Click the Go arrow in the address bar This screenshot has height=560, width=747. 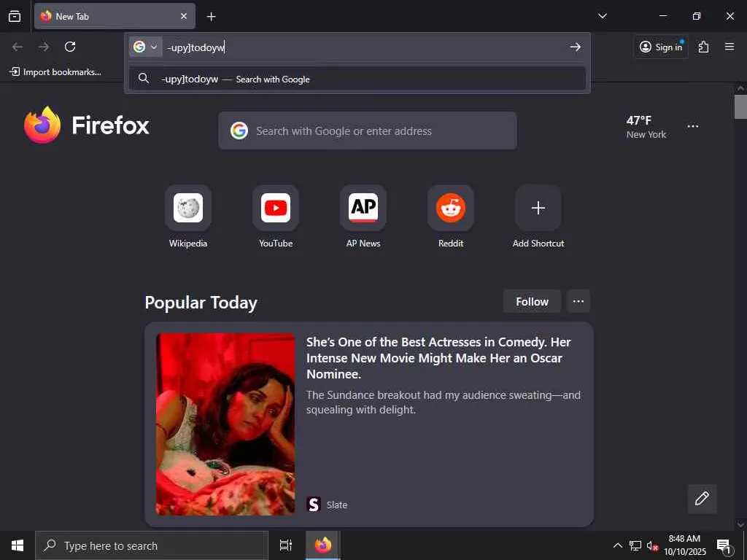(x=576, y=47)
